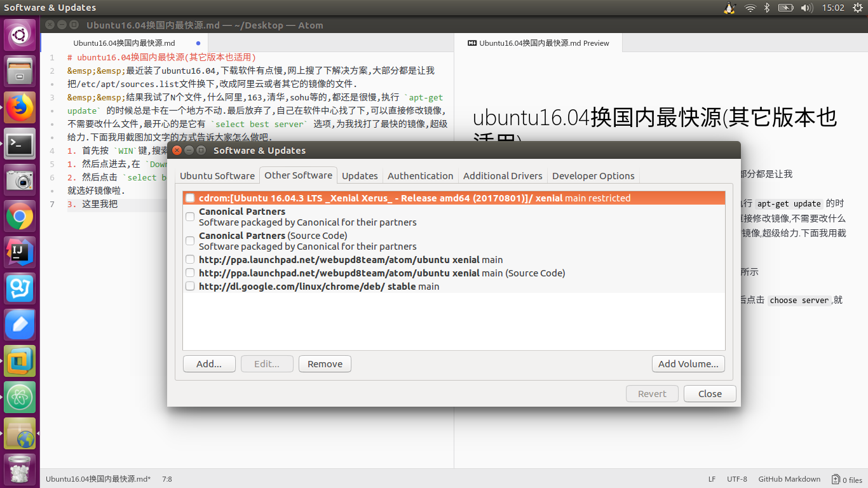Enable the dl.google.com chrome stable checkbox
The image size is (868, 488).
[x=190, y=286]
